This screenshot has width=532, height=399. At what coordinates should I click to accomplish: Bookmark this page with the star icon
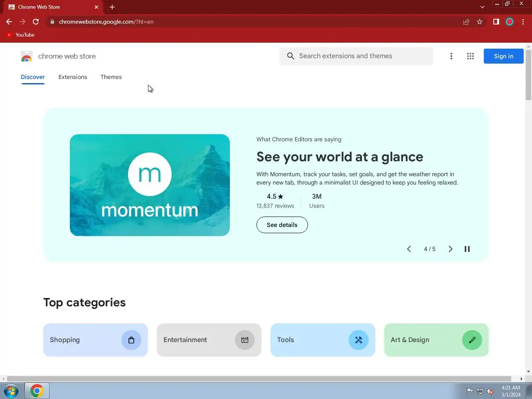click(480, 22)
